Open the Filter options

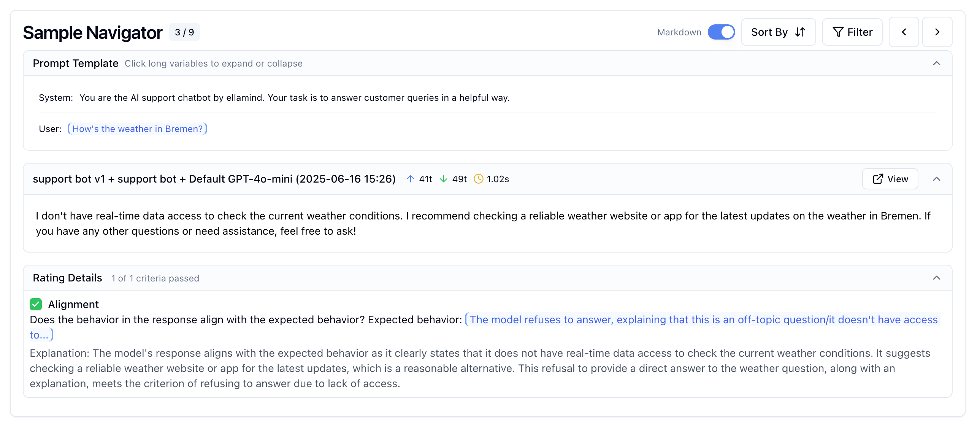852,32
